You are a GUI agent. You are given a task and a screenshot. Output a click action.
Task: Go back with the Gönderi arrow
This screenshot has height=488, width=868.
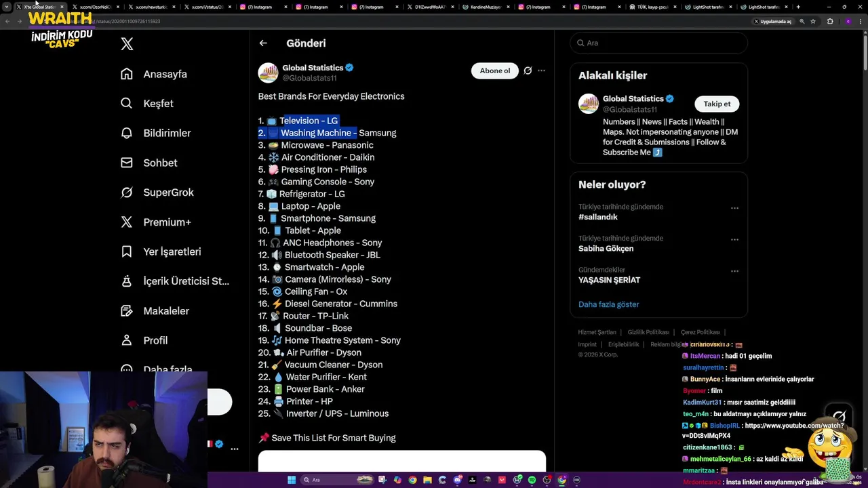pyautogui.click(x=263, y=43)
